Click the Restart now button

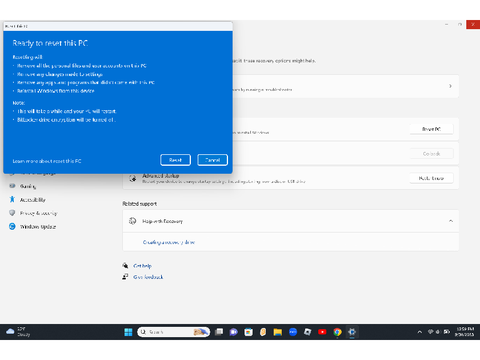pos(431,178)
